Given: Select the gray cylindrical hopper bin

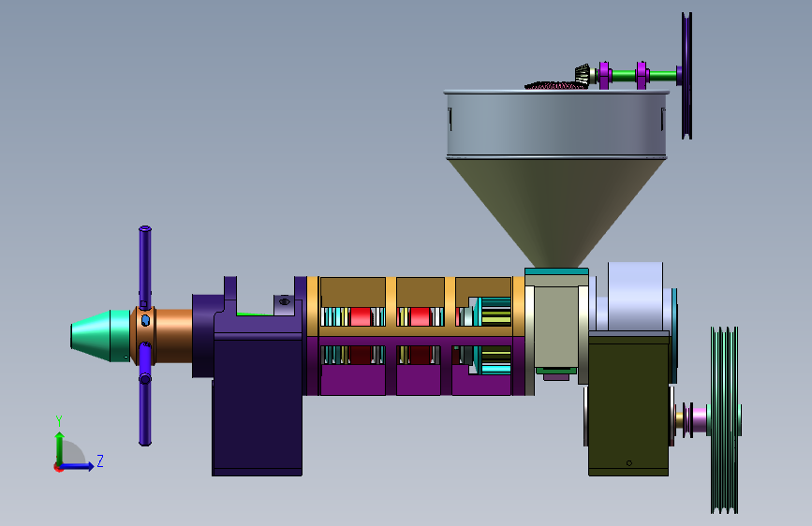Looking at the screenshot, I should pyautogui.click(x=556, y=124).
